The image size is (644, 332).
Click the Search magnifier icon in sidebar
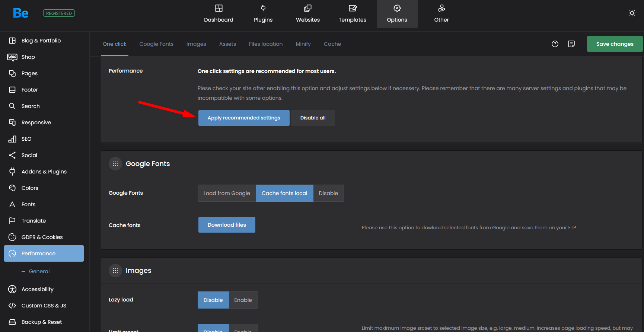(x=12, y=106)
